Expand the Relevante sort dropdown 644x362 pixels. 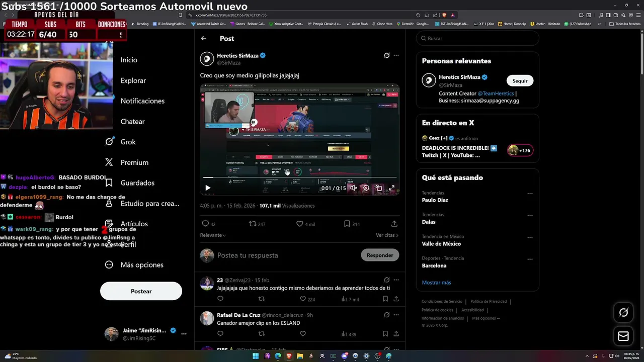pyautogui.click(x=213, y=235)
